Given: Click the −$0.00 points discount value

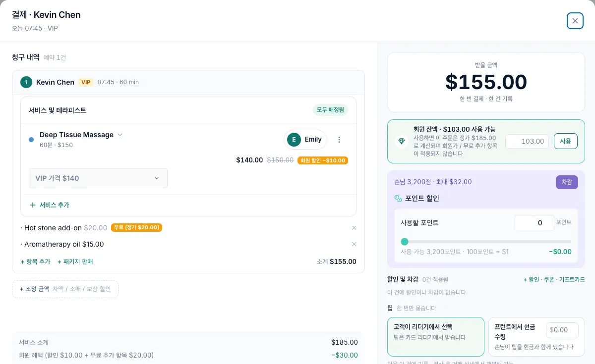Looking at the screenshot, I should [x=560, y=252].
